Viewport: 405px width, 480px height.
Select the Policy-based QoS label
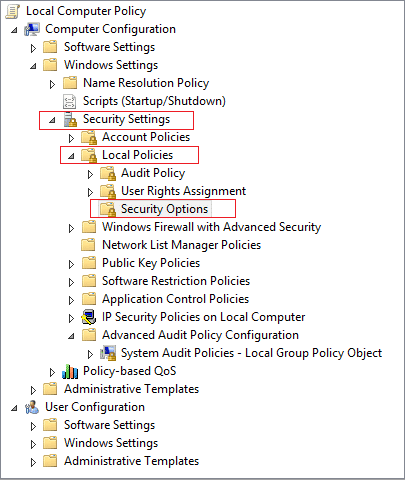(x=130, y=371)
